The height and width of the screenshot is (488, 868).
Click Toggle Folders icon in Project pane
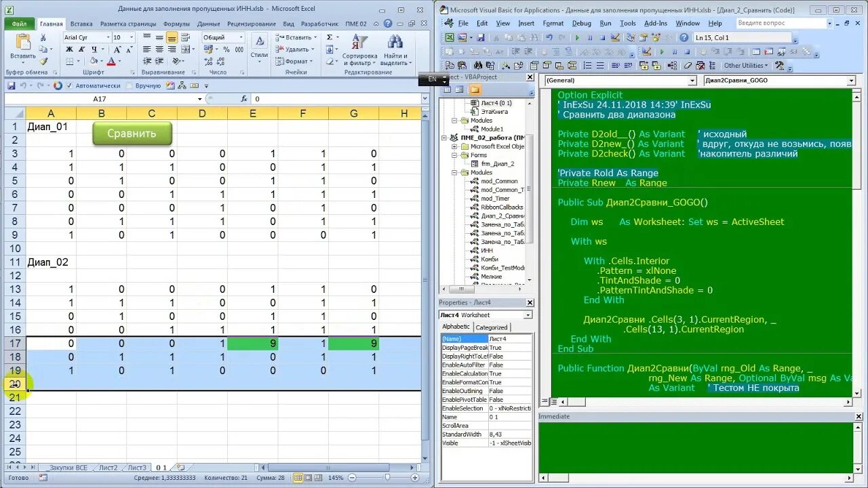click(474, 89)
